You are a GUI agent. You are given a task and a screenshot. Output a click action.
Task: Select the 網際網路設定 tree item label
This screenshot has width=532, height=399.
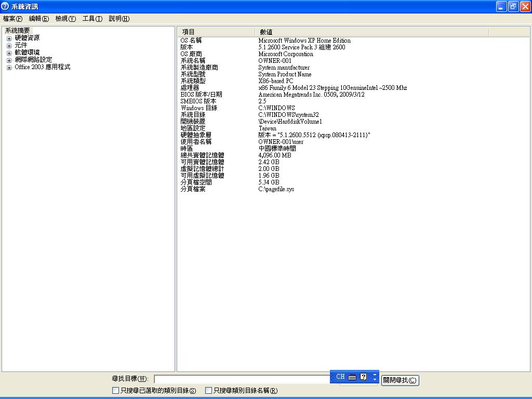click(x=33, y=60)
